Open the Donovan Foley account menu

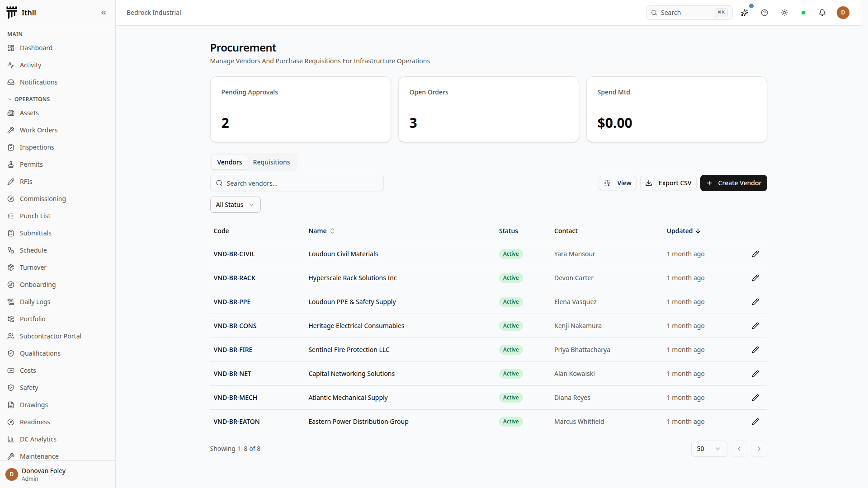tap(57, 474)
